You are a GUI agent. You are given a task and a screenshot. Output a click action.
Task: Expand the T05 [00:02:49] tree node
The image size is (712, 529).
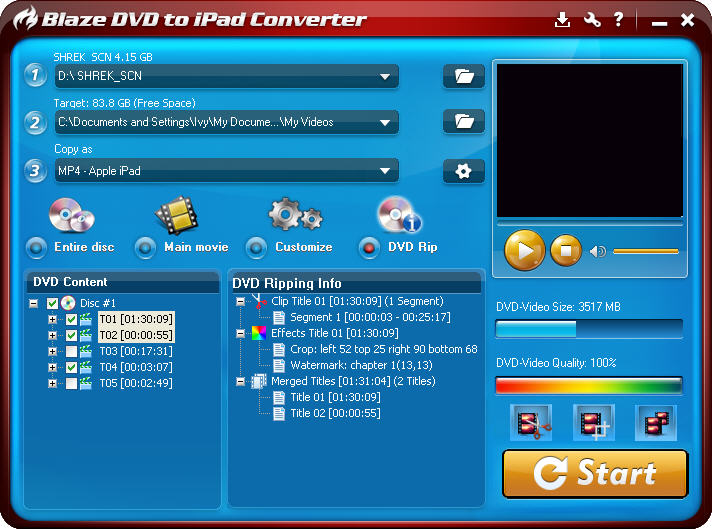coord(53,383)
